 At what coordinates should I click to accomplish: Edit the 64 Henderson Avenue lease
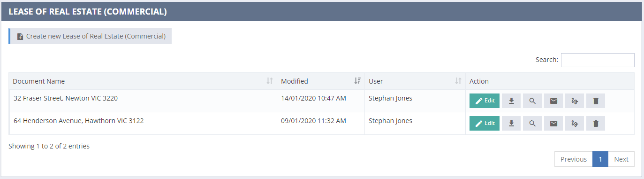485,123
